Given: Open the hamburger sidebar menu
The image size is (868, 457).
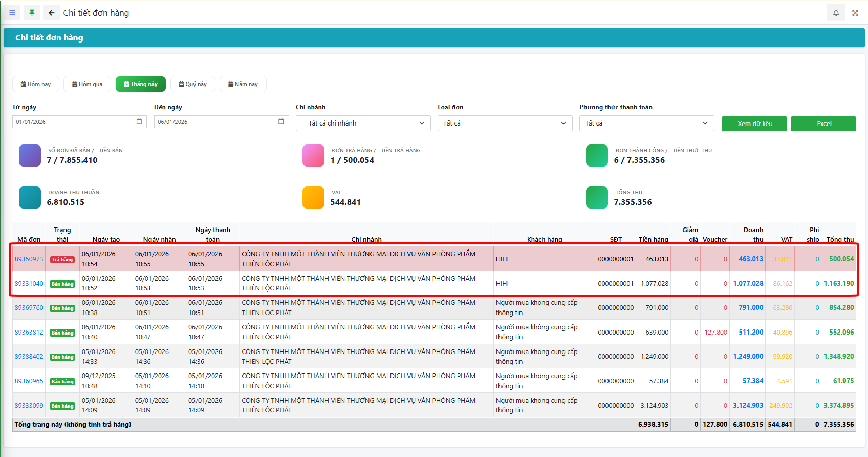Looking at the screenshot, I should tap(12, 13).
